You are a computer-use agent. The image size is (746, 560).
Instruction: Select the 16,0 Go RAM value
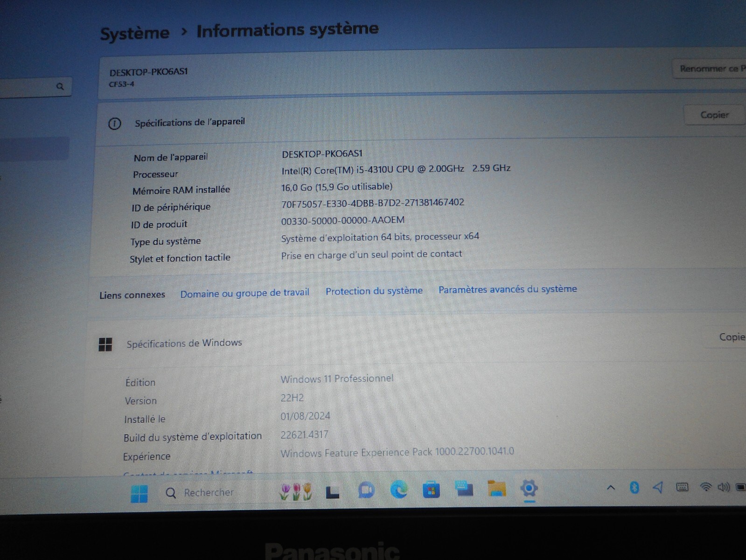pyautogui.click(x=336, y=187)
